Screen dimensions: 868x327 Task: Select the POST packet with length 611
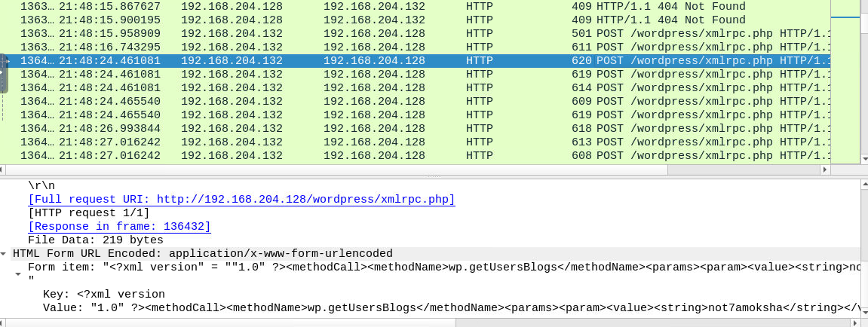tap(416, 47)
